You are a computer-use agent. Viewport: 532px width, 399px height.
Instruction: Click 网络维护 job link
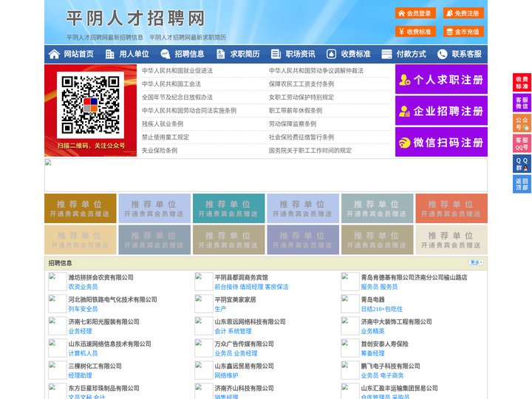pyautogui.click(x=226, y=375)
